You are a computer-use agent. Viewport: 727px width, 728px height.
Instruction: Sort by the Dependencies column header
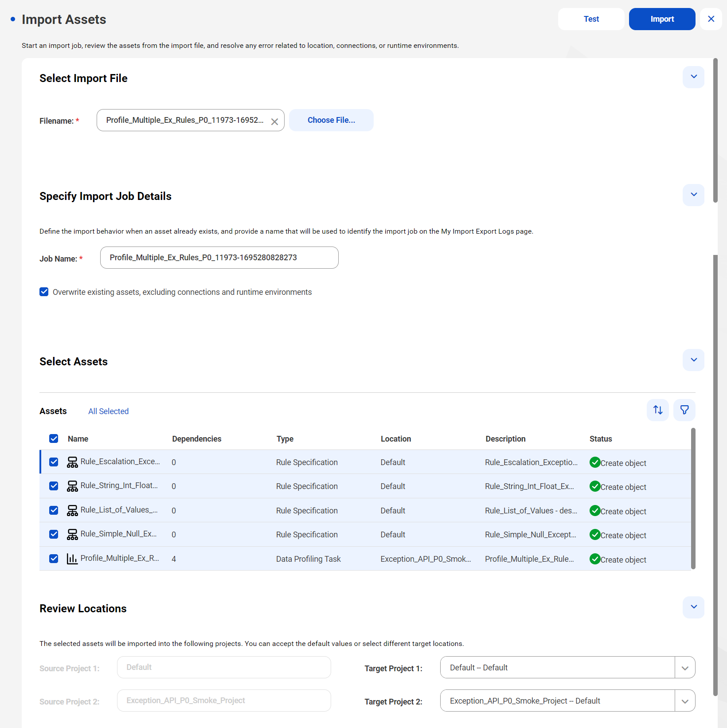(196, 439)
